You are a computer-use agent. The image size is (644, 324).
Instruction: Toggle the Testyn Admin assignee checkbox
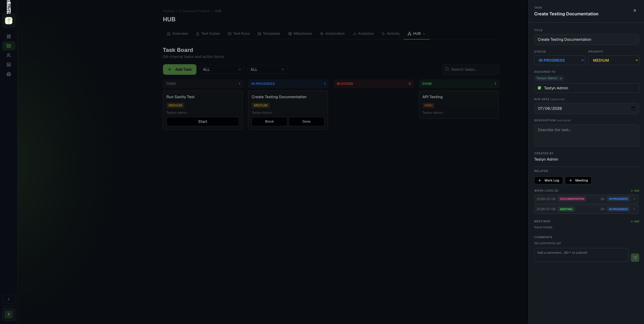pos(539,88)
